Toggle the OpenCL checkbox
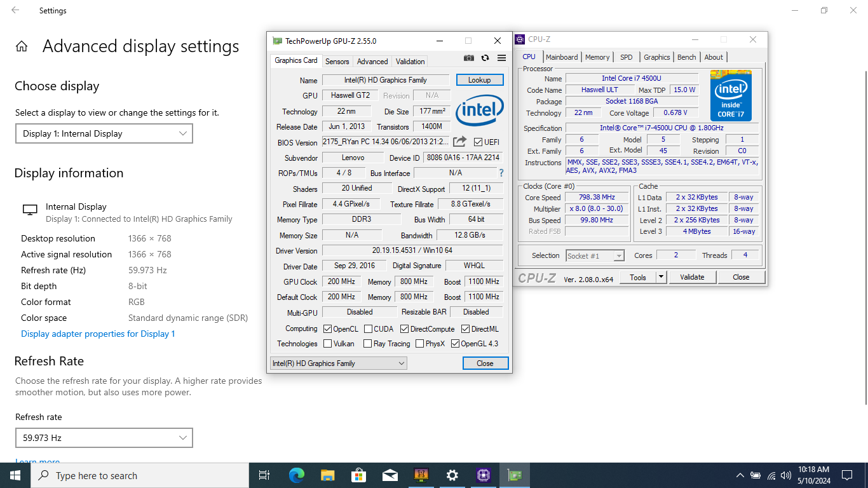The width and height of the screenshot is (868, 488). pos(328,329)
